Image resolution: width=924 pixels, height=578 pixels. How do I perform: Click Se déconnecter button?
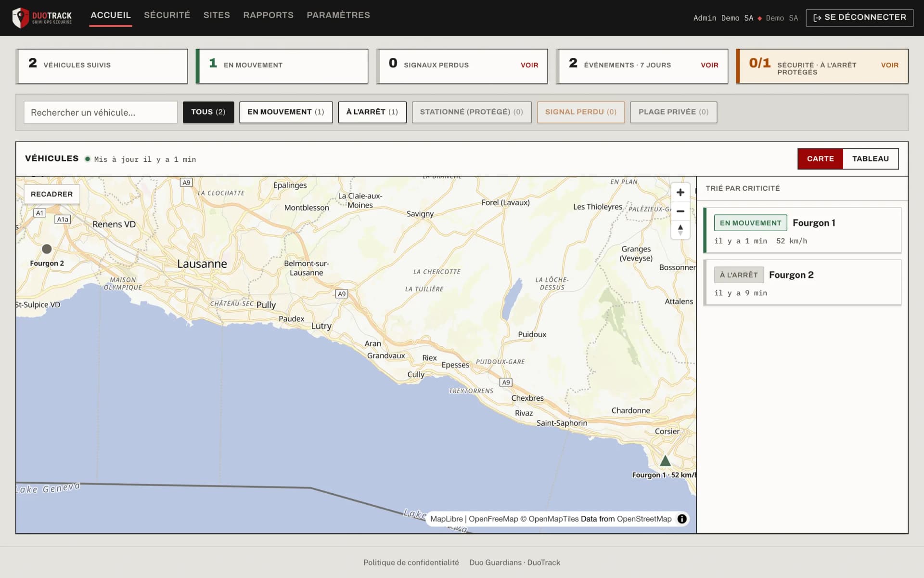[x=860, y=18]
